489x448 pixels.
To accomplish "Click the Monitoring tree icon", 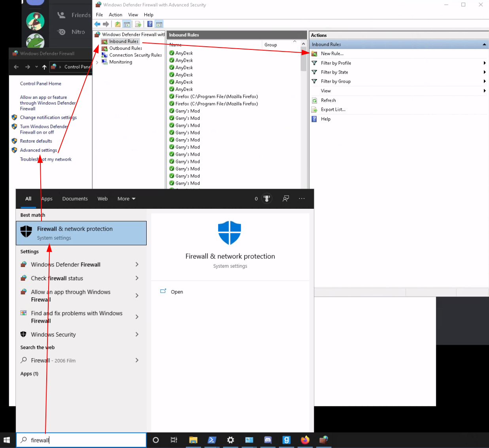I will point(104,62).
